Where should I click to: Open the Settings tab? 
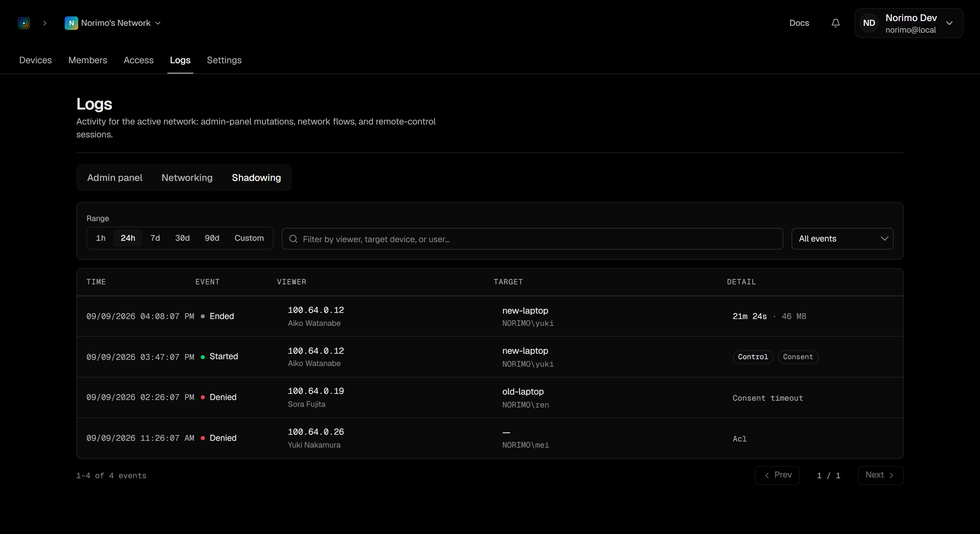(224, 60)
